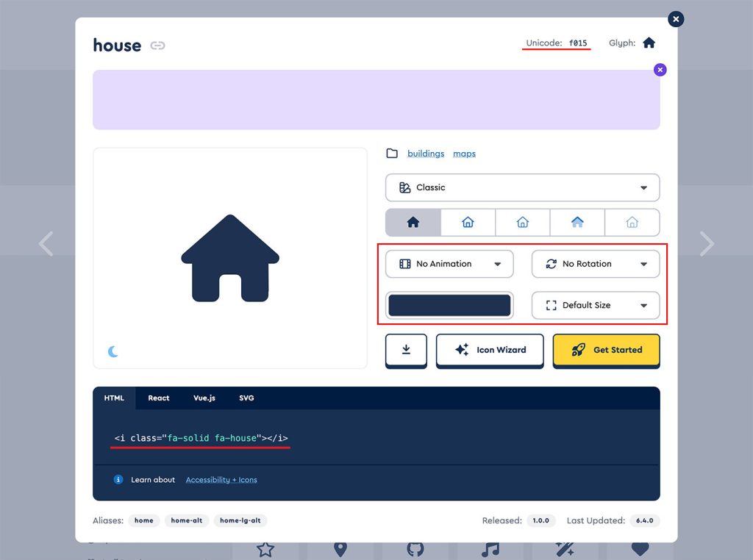This screenshot has height=560, width=753.
Task: Click the copy link icon next to house title
Action: click(x=157, y=45)
